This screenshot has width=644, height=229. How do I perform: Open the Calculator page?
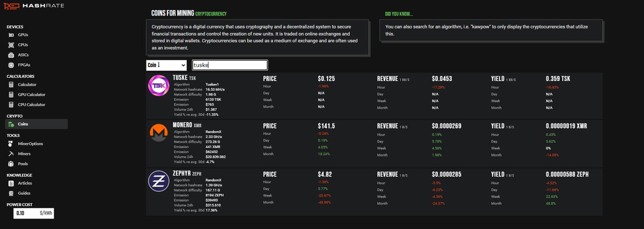pyautogui.click(x=27, y=85)
